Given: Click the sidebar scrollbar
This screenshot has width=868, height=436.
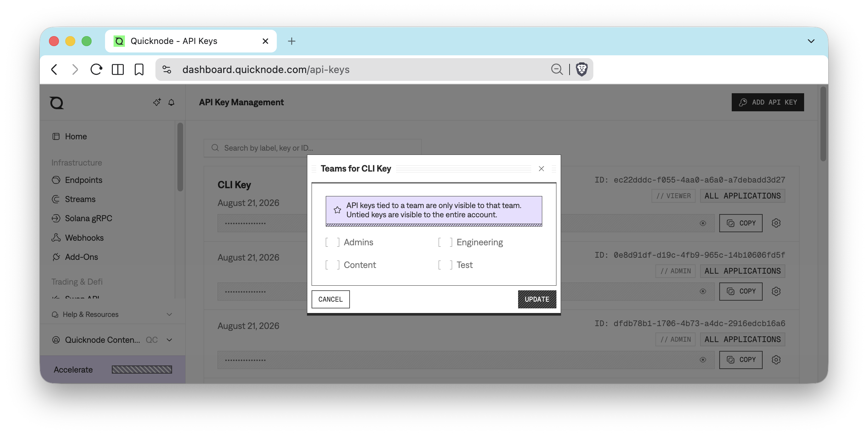Looking at the screenshot, I should (x=180, y=157).
